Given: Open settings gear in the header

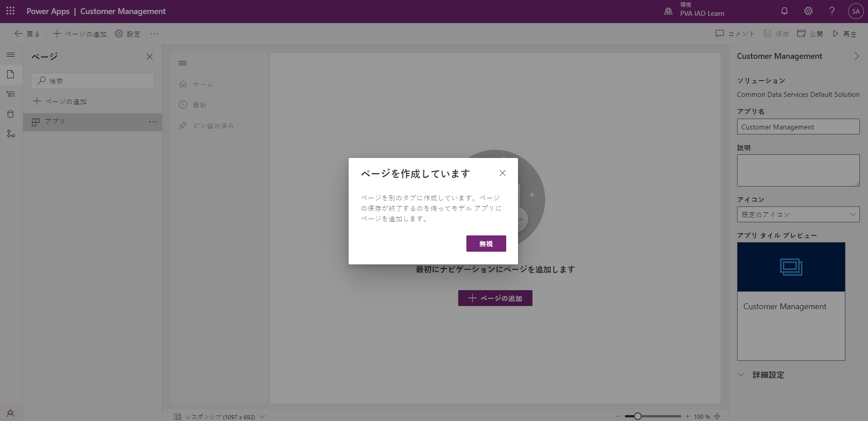Looking at the screenshot, I should pyautogui.click(x=808, y=11).
